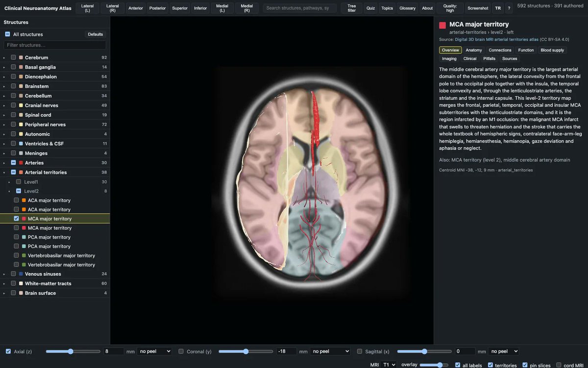Select the Function tab
Screen dimensions: 588x368
[526, 50]
